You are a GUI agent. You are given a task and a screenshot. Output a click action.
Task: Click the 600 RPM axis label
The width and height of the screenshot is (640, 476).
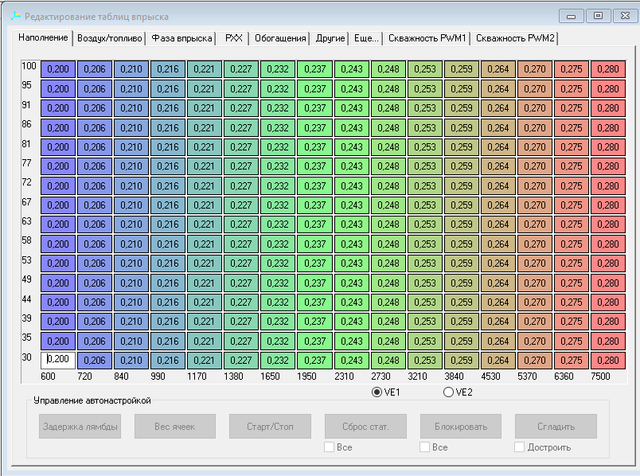pyautogui.click(x=48, y=376)
